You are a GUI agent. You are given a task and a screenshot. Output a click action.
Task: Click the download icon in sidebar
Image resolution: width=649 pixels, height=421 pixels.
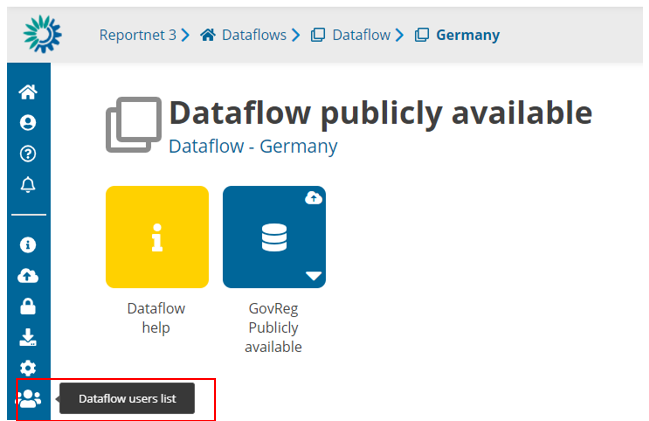coord(28,337)
